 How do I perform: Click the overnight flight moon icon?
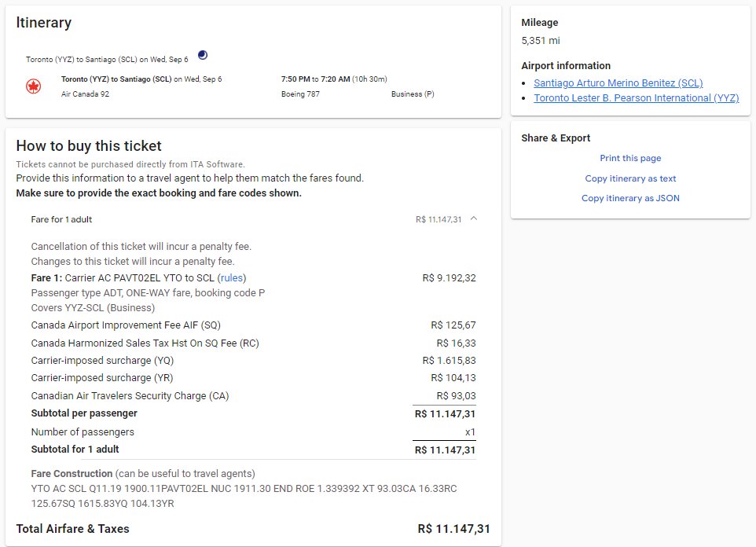tap(203, 55)
